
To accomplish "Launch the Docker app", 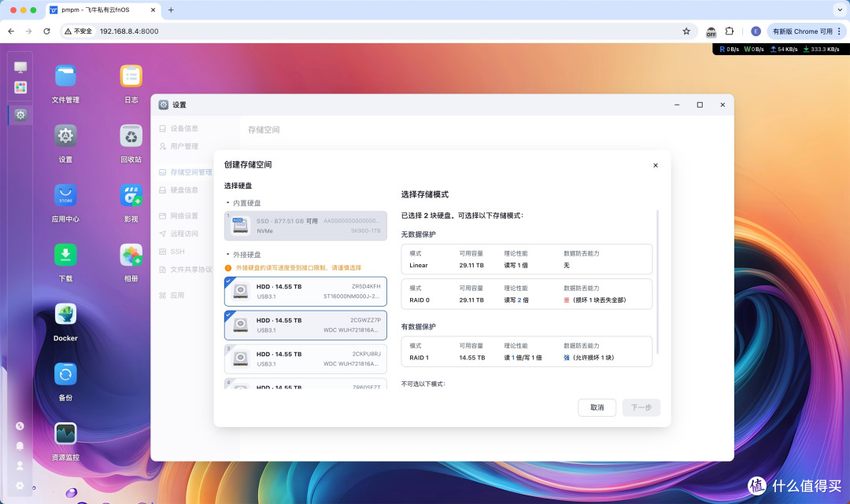I will 65,315.
